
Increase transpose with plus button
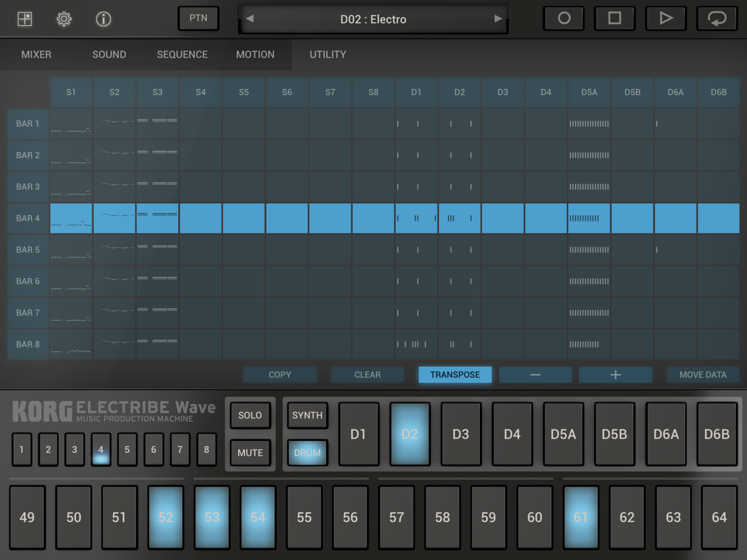point(615,375)
